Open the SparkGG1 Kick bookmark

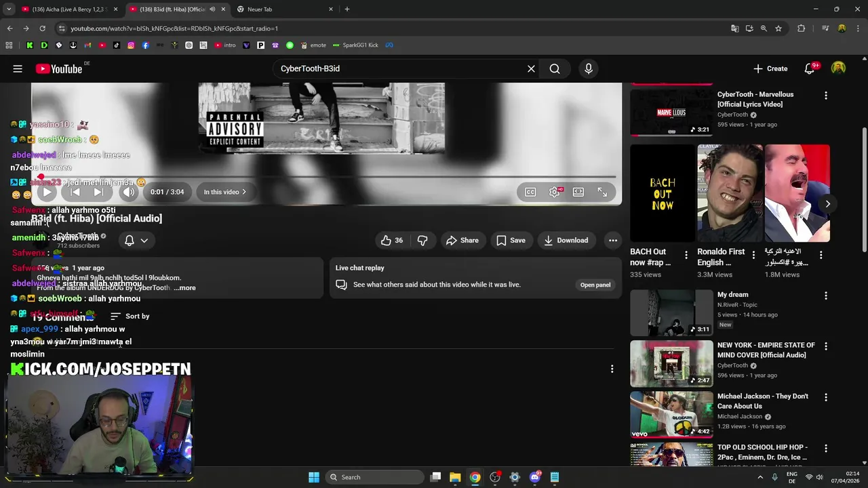pyautogui.click(x=355, y=45)
